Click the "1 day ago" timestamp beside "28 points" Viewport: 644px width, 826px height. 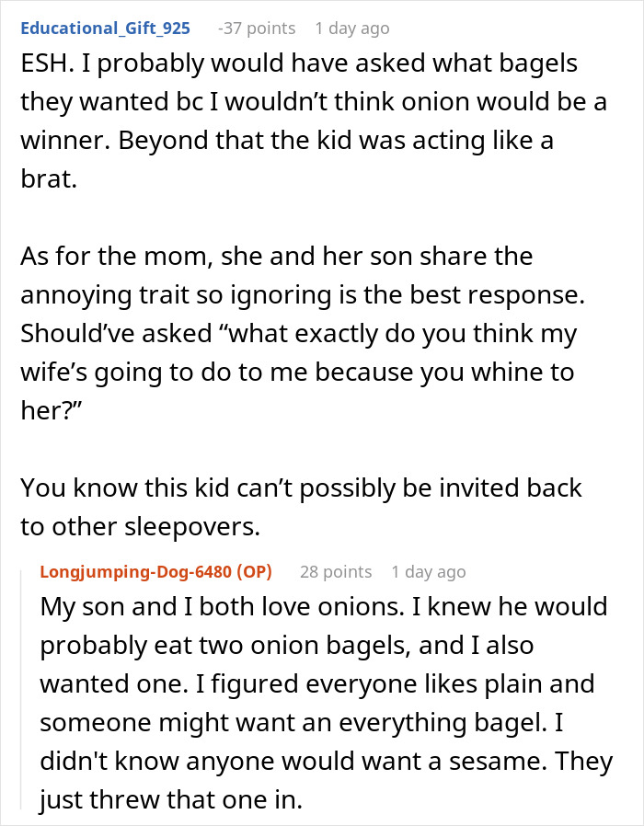coord(429,571)
